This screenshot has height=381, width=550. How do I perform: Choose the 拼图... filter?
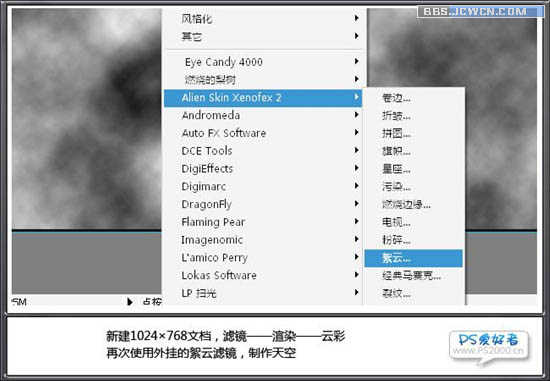(414, 133)
